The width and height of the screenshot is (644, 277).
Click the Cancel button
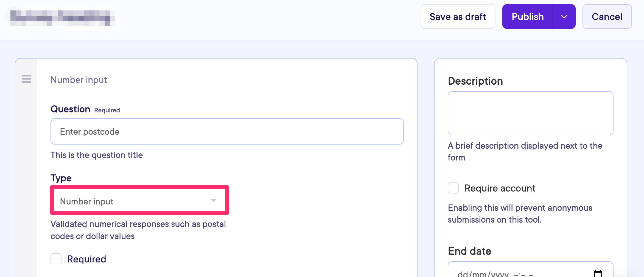tap(607, 17)
